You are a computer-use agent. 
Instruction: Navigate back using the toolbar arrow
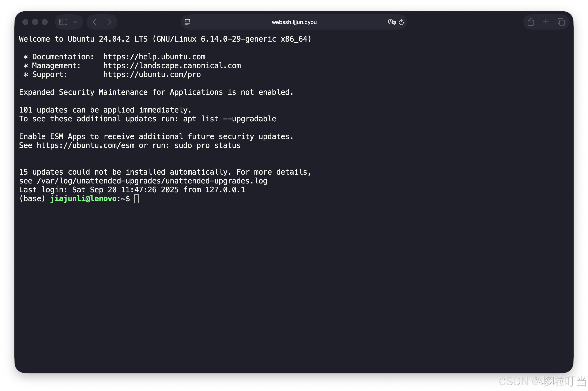tap(94, 22)
